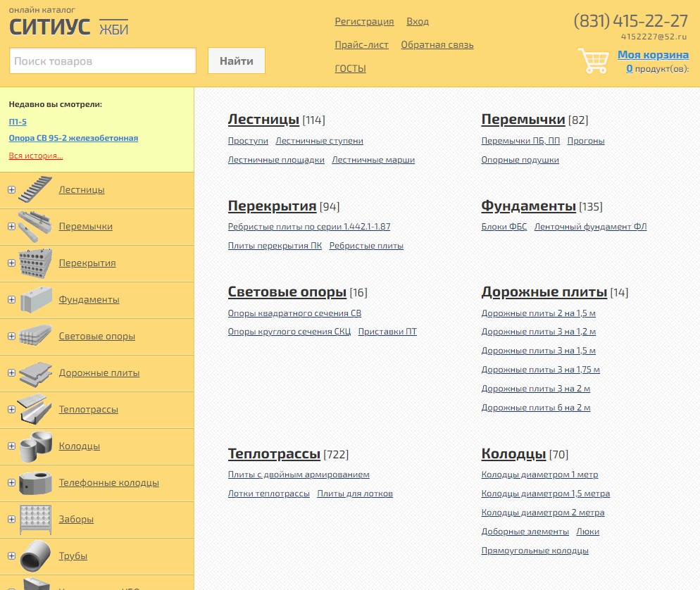
Task: Open the Проступи subcategory
Action: click(x=248, y=141)
